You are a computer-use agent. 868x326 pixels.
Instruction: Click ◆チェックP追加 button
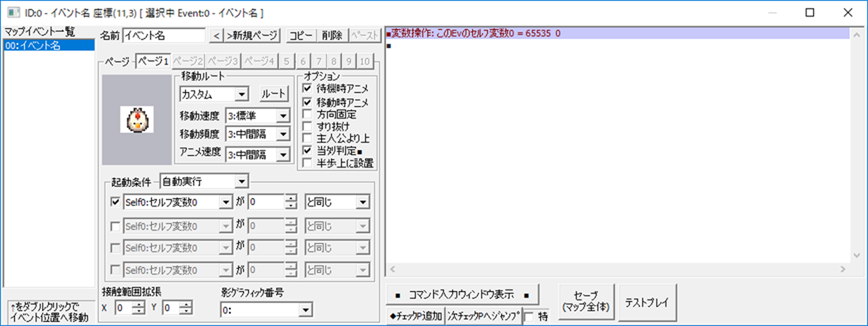pos(416,317)
